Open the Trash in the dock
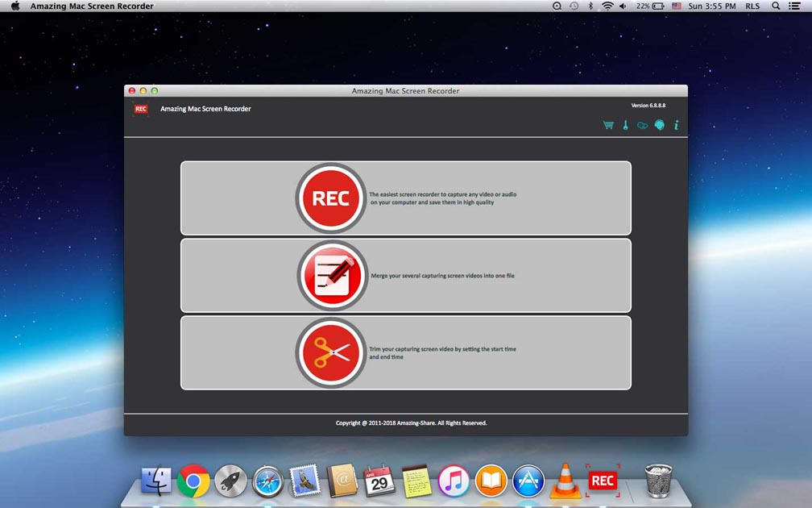Screen dimensions: 812x508 (x=658, y=481)
